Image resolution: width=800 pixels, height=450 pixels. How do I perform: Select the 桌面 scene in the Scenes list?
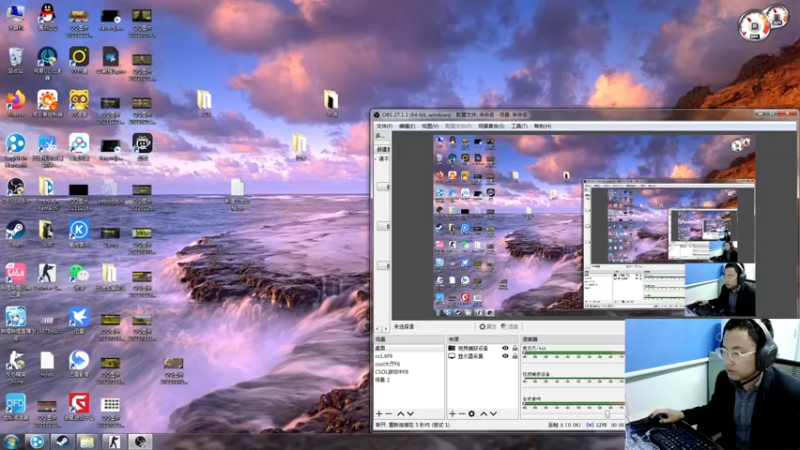(409, 348)
